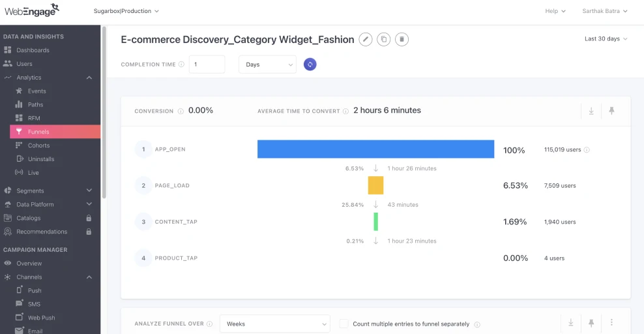Open the Average Time to Convert info icon
Viewport: 644px width, 334px height.
tap(346, 112)
